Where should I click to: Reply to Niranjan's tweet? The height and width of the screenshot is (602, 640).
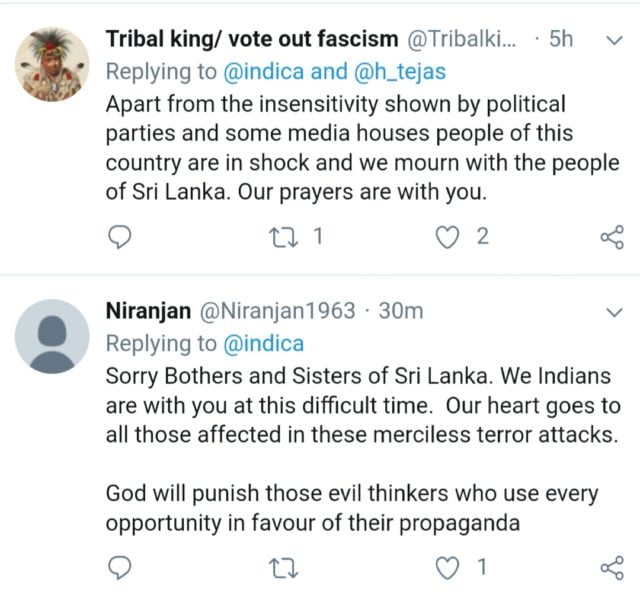pos(120,568)
